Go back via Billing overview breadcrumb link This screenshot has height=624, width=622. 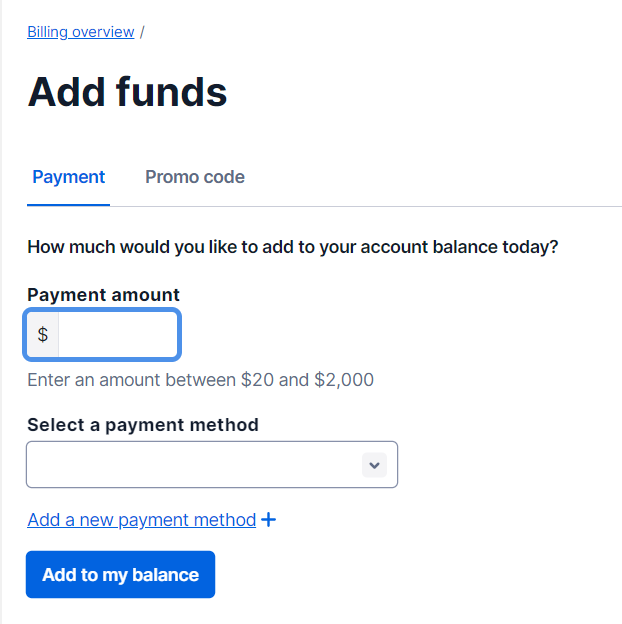click(81, 32)
